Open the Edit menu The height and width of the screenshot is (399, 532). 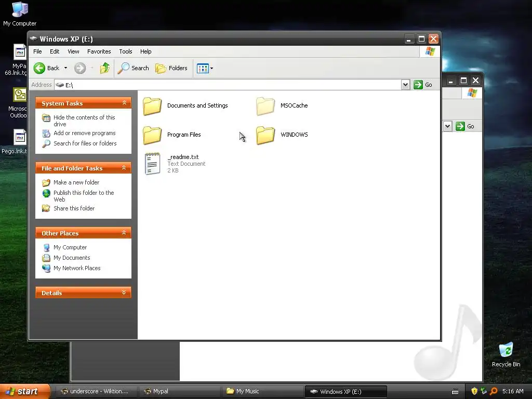54,51
